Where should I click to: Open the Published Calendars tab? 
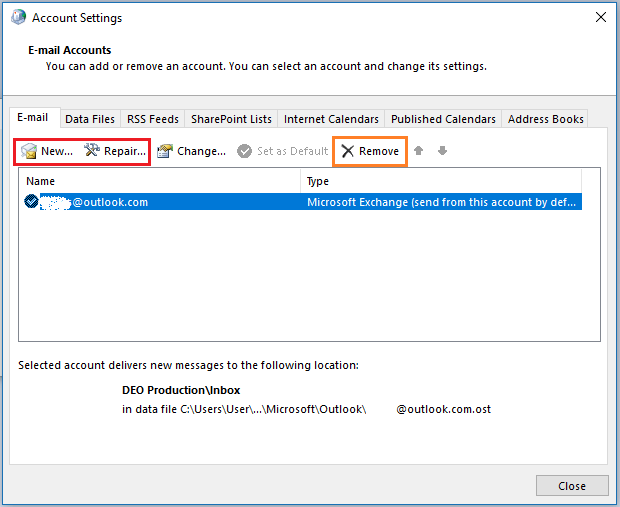point(443,119)
